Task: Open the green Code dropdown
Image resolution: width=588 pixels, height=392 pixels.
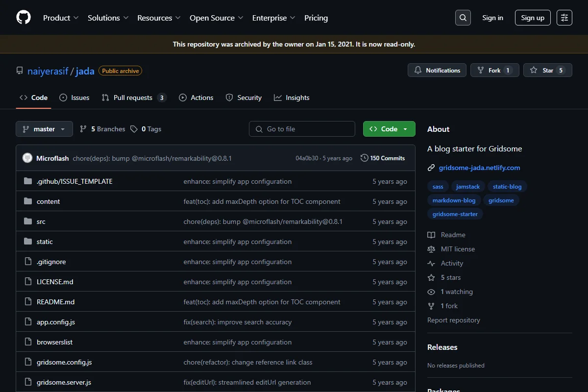Action: (389, 129)
